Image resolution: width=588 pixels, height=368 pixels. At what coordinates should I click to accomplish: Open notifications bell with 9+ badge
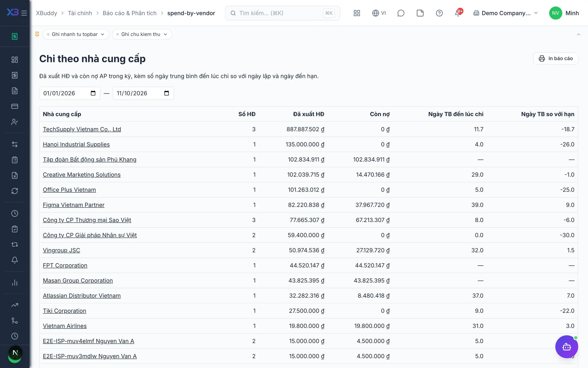tap(458, 13)
